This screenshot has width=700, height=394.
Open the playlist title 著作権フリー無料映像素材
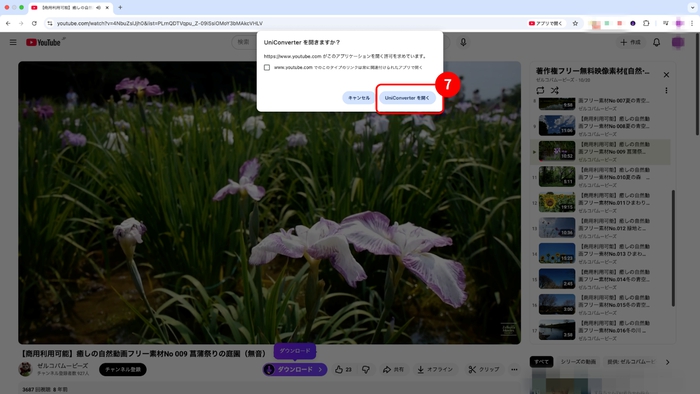(x=592, y=71)
